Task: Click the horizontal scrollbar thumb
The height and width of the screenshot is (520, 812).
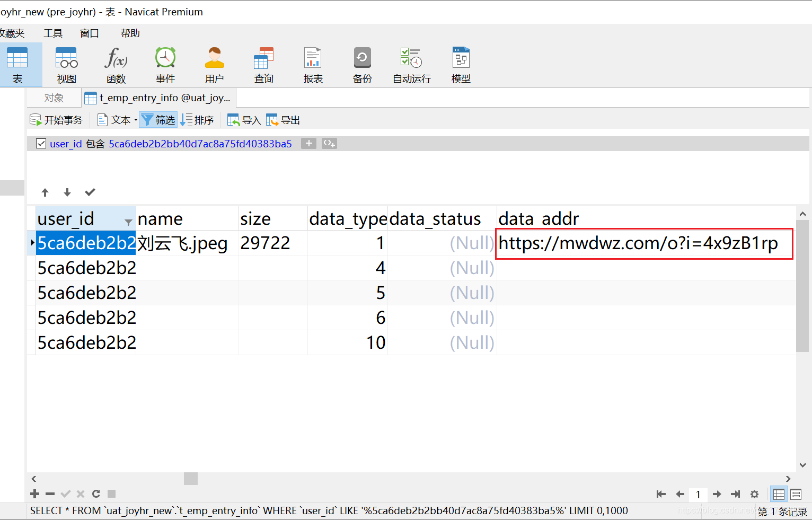Action: [x=191, y=479]
